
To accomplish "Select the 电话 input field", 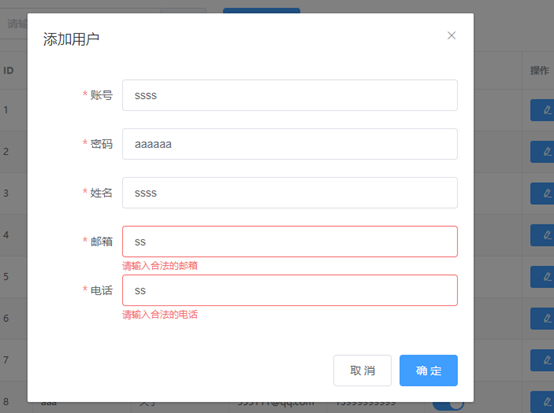I will [290, 290].
